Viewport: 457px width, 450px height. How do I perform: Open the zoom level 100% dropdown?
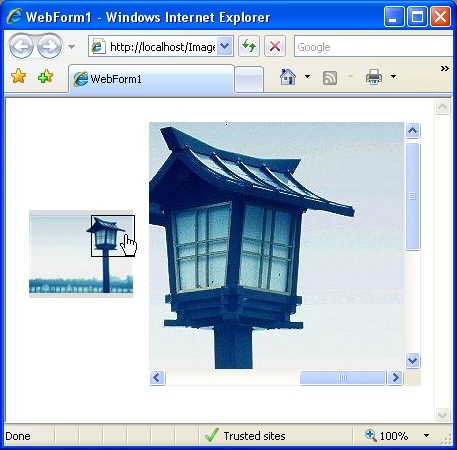pos(426,435)
